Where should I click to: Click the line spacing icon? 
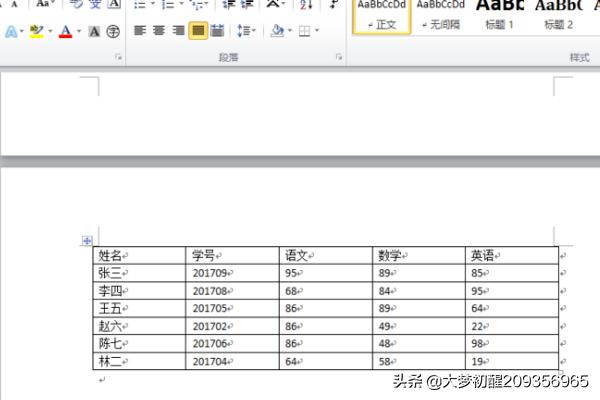[243, 30]
